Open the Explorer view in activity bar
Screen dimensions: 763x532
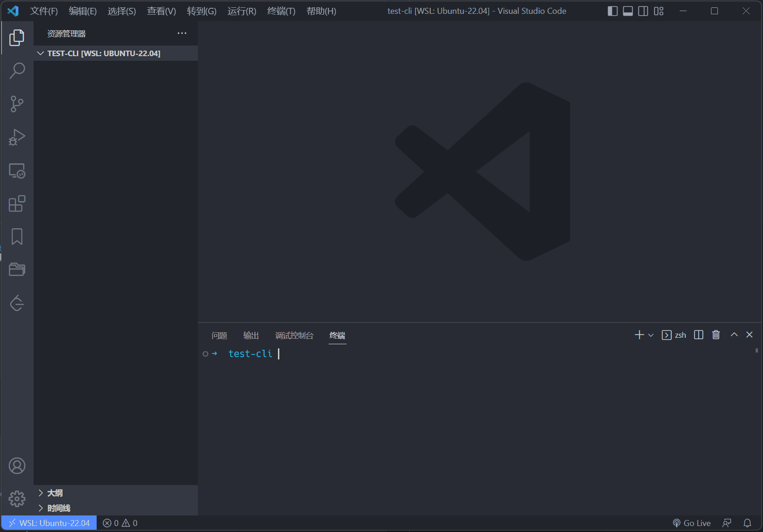pos(17,38)
